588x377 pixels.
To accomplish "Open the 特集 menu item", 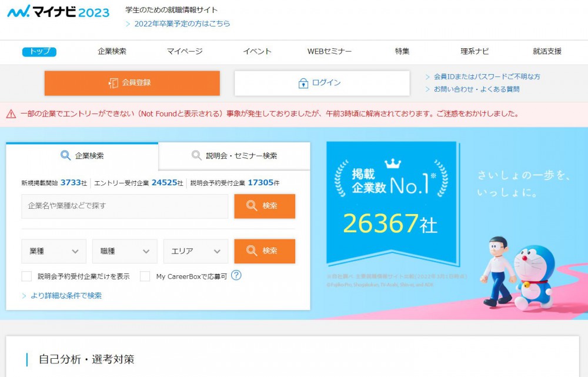I will 402,51.
